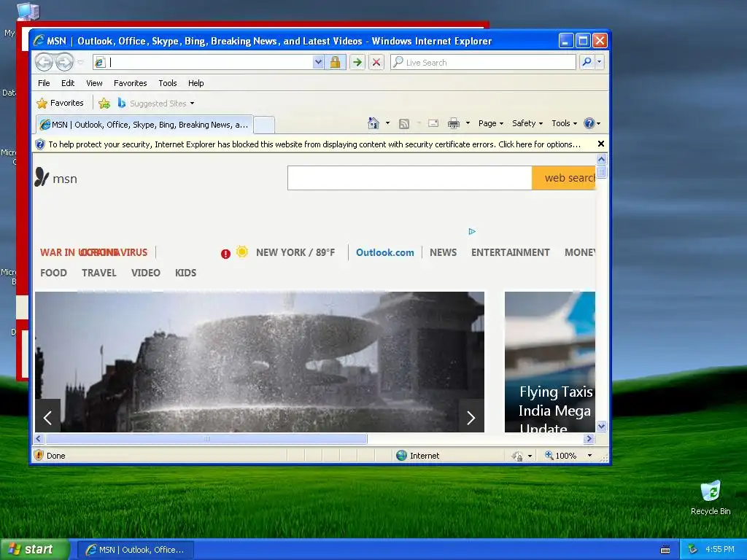Screen dimensions: 747x560
Task: Click the green Go arrow button
Action: 357,63
